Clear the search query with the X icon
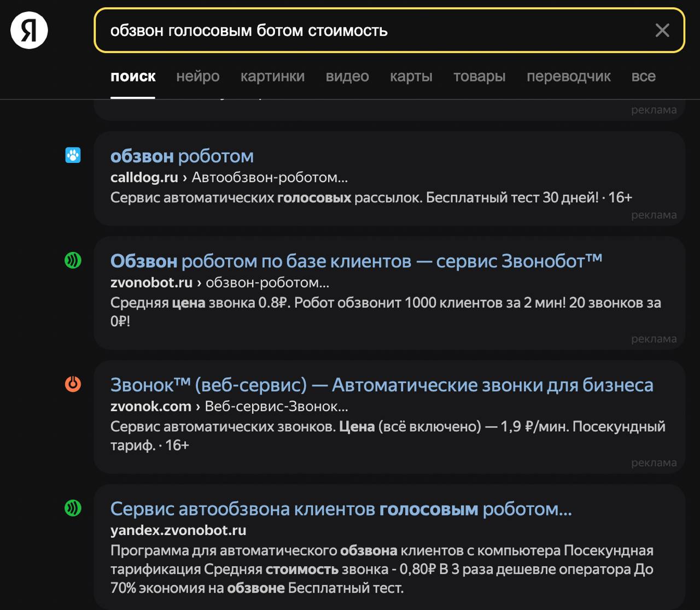This screenshot has width=700, height=610. coord(662,31)
